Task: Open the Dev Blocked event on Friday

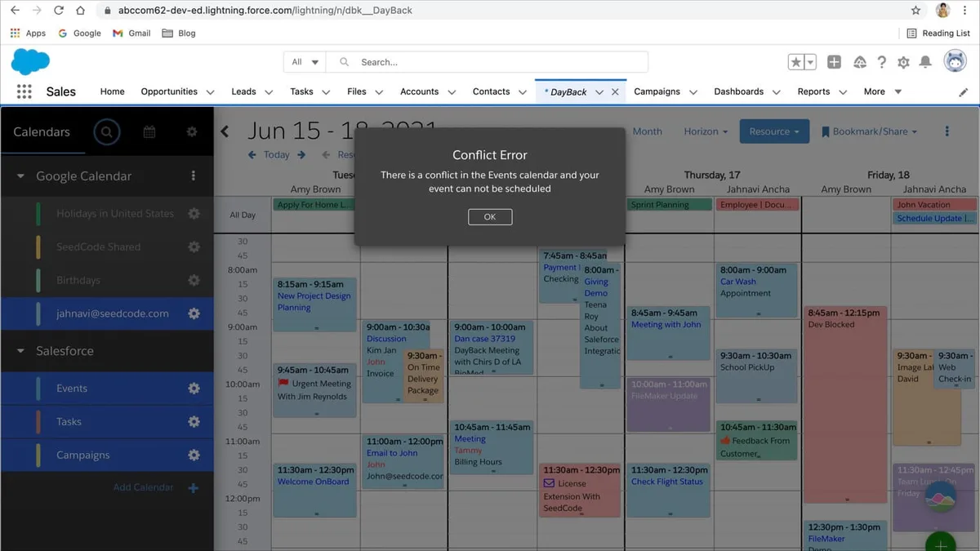Action: pos(845,403)
